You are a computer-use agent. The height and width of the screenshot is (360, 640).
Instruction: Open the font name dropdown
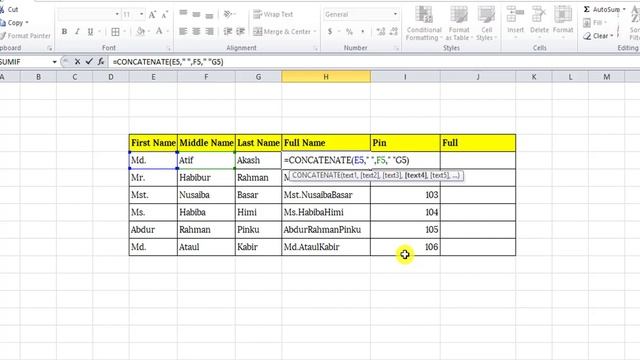pos(117,14)
